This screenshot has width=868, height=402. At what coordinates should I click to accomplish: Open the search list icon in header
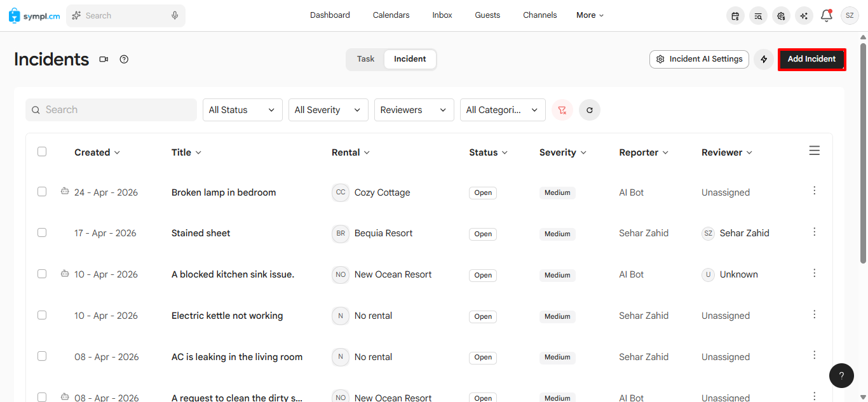758,16
